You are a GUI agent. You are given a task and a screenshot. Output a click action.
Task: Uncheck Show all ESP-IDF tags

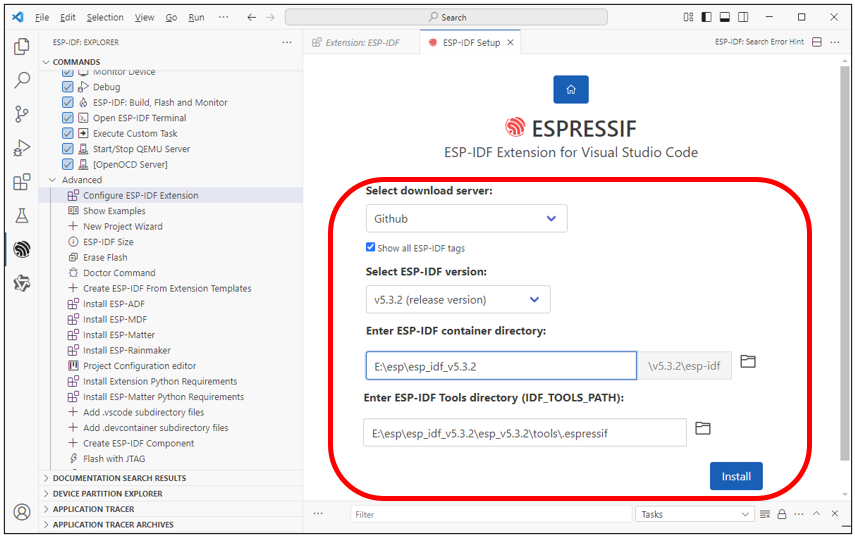371,247
